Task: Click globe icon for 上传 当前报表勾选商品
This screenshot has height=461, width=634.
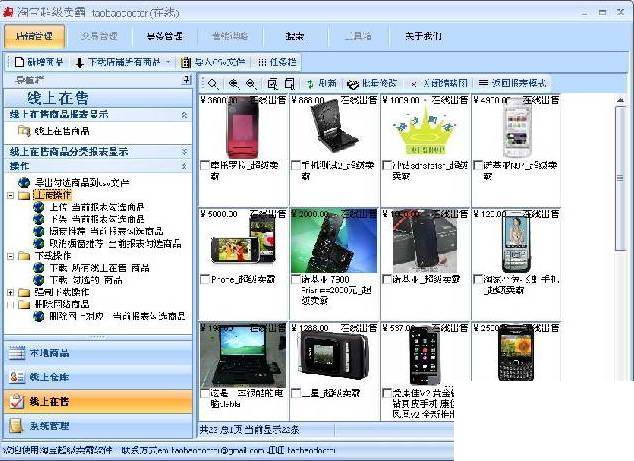Action: click(x=38, y=207)
